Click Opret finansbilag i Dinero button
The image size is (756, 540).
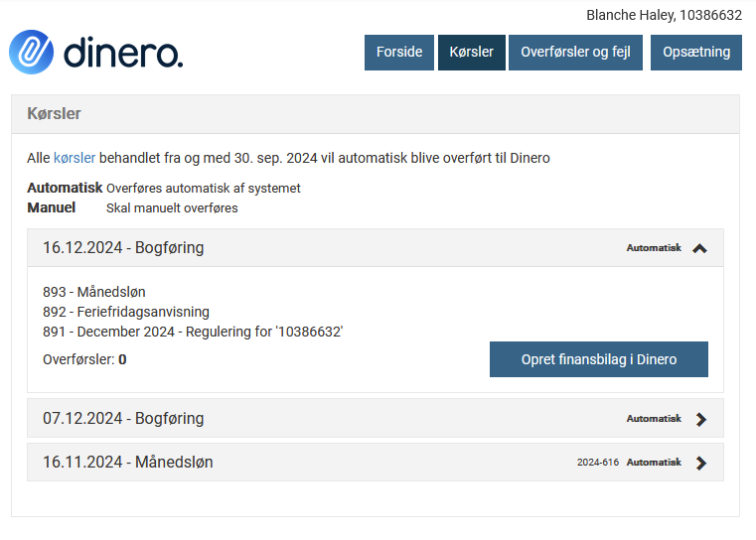point(599,359)
